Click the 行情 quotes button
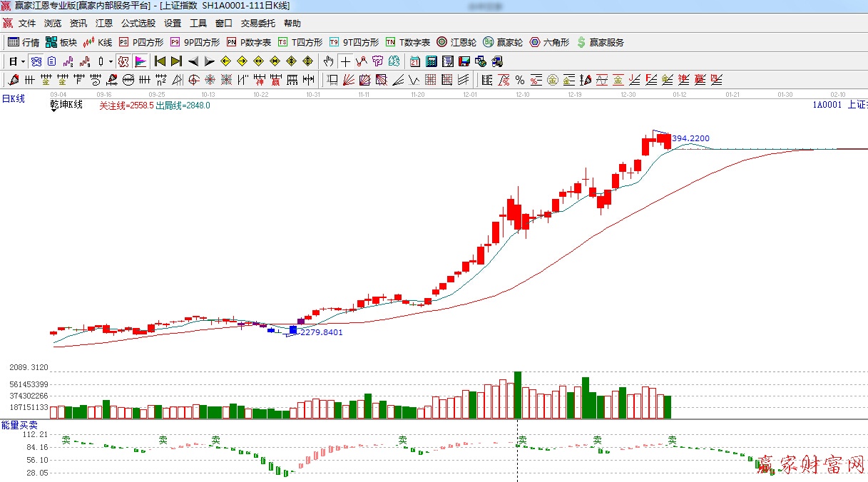This screenshot has height=482, width=868. tap(24, 42)
